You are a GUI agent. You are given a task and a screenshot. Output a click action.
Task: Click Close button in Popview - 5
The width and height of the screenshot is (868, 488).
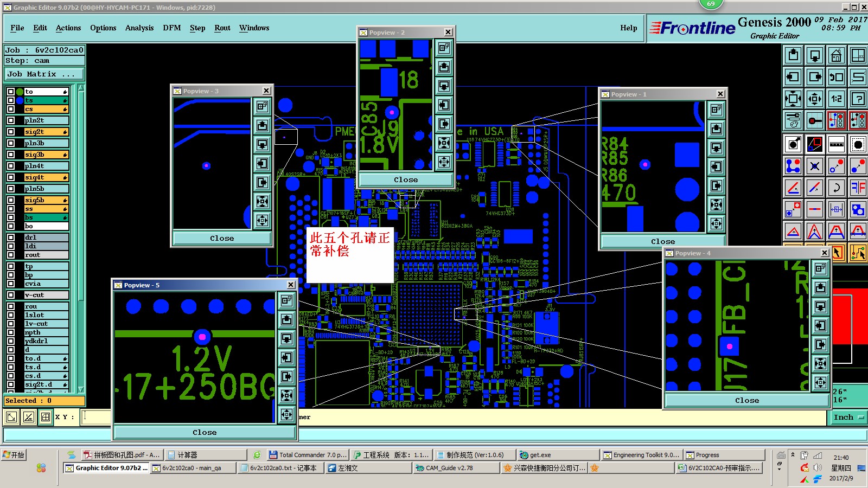coord(205,433)
